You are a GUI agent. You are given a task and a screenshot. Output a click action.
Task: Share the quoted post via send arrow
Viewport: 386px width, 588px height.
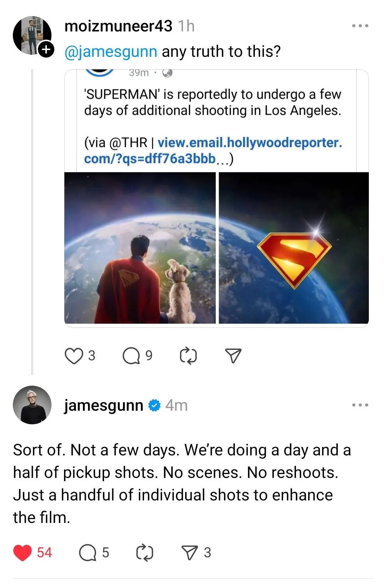(x=233, y=356)
